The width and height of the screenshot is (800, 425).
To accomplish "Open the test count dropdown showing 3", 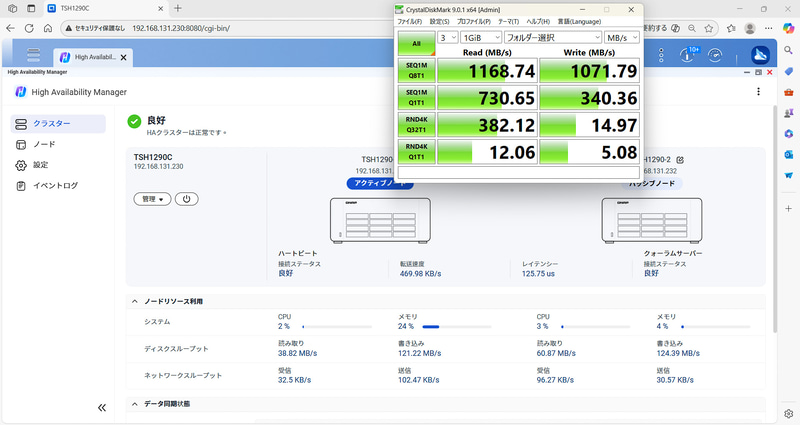I will pos(447,38).
